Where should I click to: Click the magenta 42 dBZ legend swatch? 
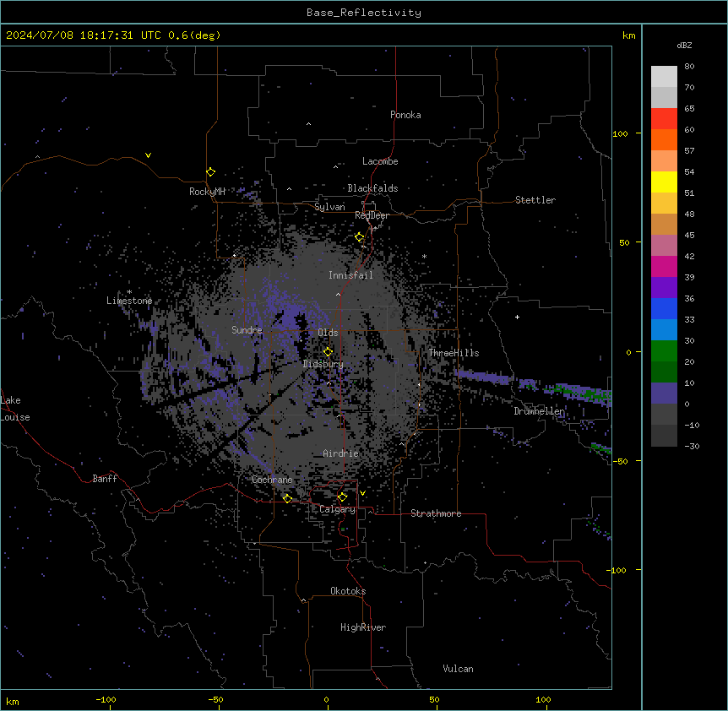[664, 266]
